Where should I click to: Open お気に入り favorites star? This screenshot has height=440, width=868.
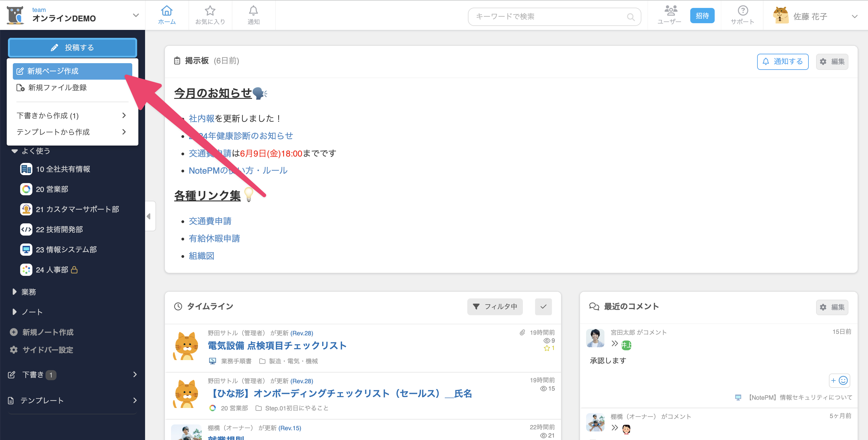pyautogui.click(x=210, y=15)
